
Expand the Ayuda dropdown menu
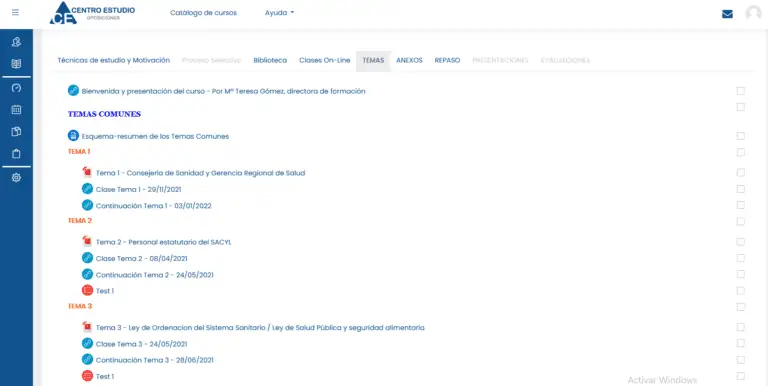(x=279, y=13)
